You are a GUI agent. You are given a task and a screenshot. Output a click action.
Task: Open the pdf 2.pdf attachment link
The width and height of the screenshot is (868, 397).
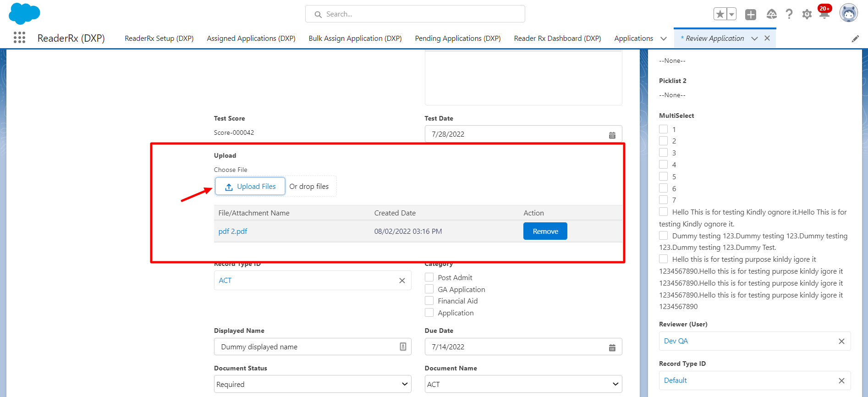coord(233,232)
